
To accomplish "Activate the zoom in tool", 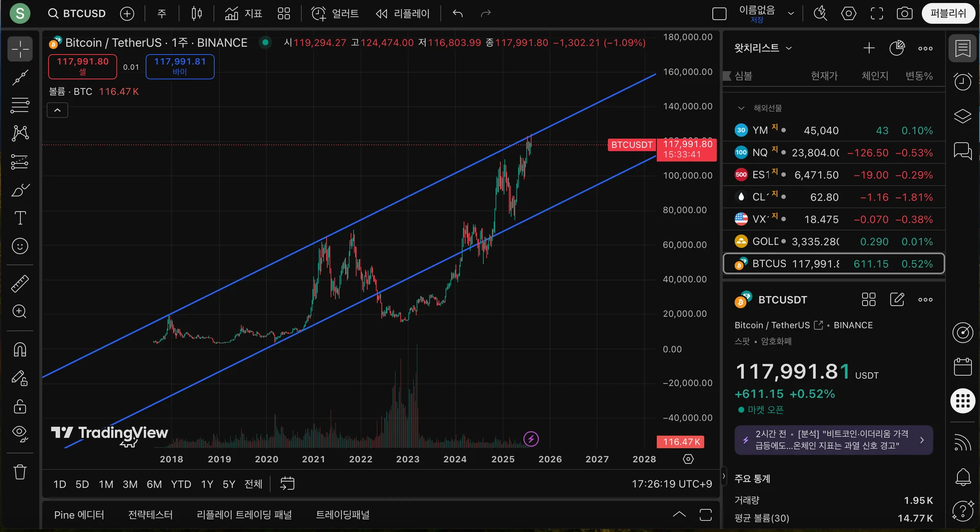I will (20, 312).
